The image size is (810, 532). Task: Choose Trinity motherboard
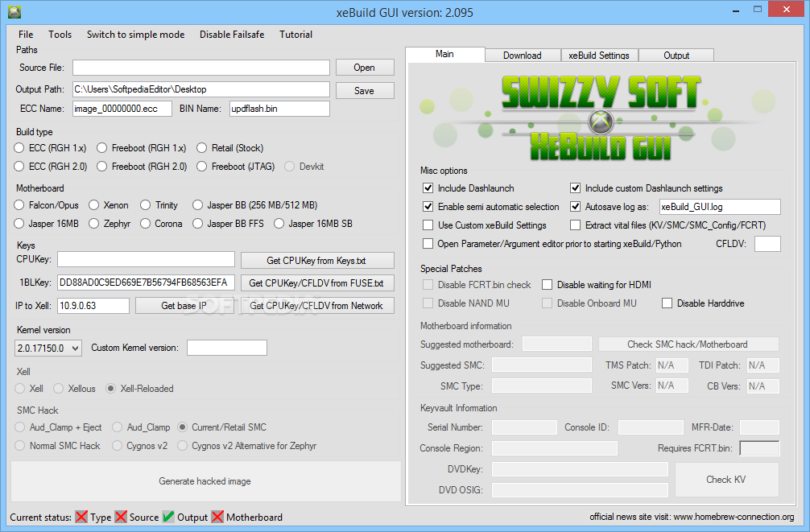pos(159,205)
